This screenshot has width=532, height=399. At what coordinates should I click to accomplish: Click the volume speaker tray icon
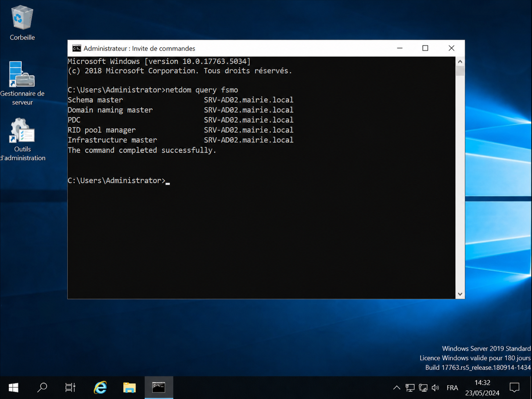click(435, 388)
